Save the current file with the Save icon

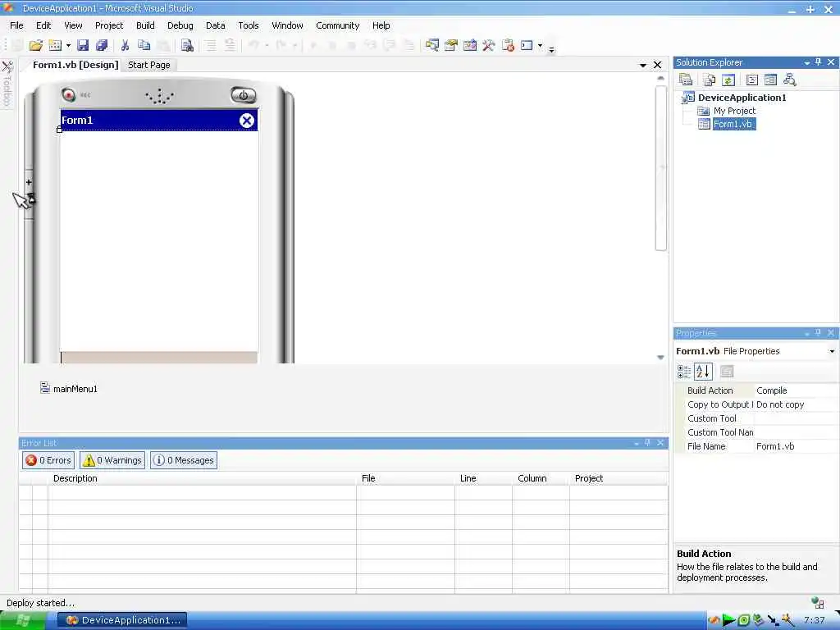click(x=83, y=46)
